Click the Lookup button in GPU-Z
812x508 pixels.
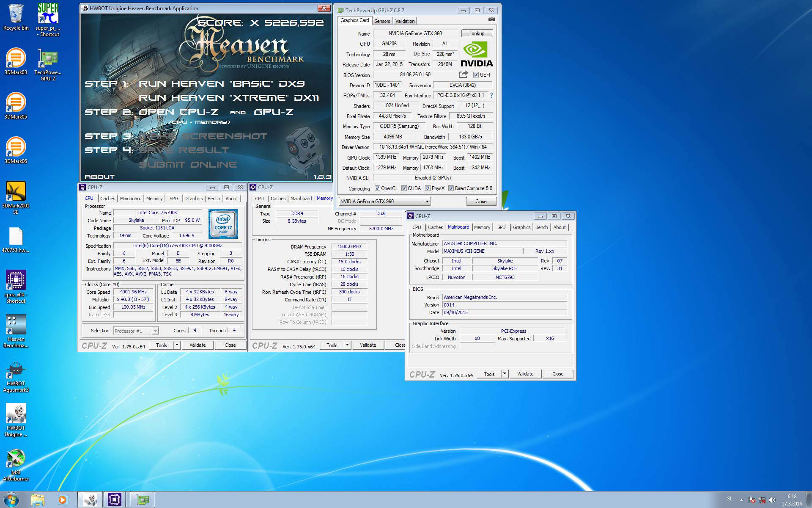[477, 33]
